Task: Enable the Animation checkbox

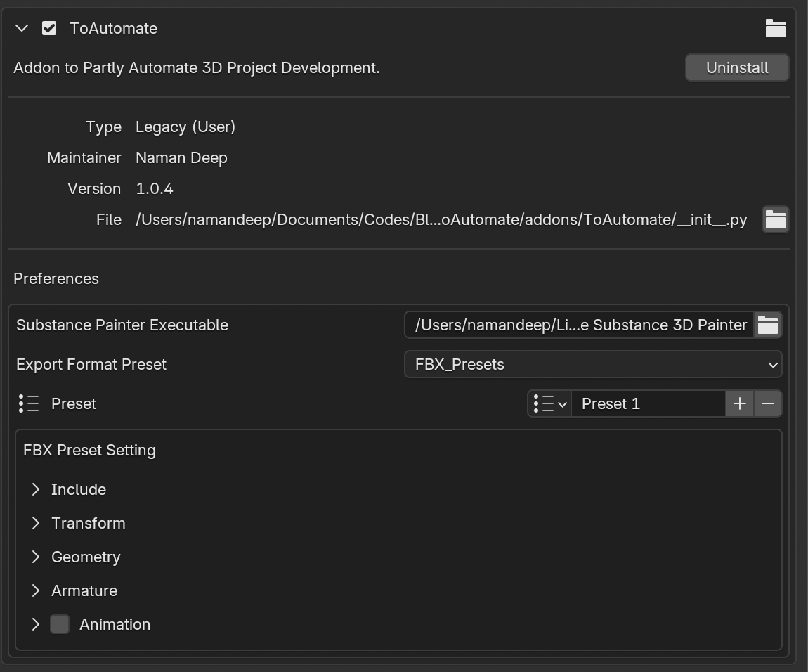Action: pos(60,624)
